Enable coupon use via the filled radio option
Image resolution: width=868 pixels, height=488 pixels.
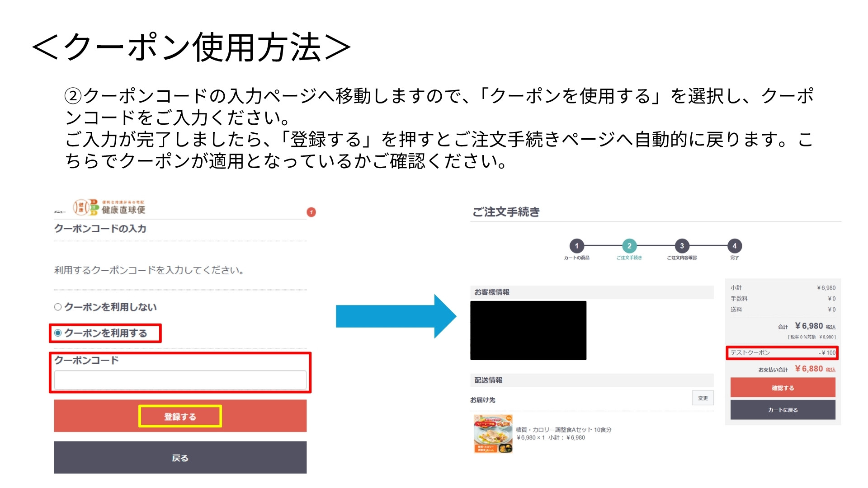(x=57, y=333)
